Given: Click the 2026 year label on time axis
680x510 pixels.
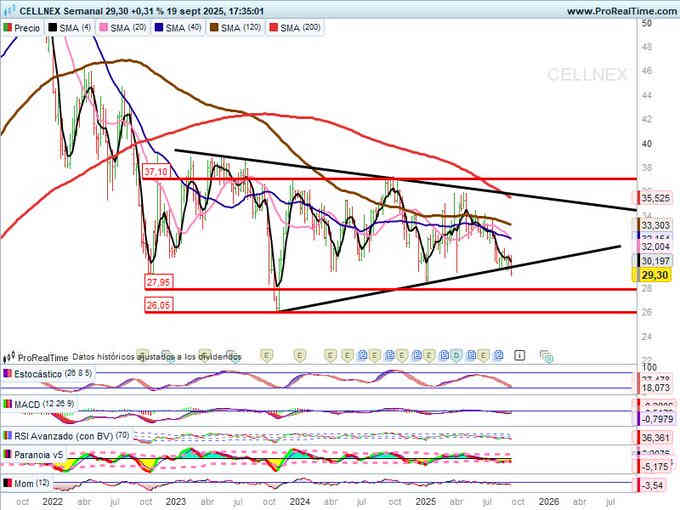Looking at the screenshot, I should [x=549, y=502].
